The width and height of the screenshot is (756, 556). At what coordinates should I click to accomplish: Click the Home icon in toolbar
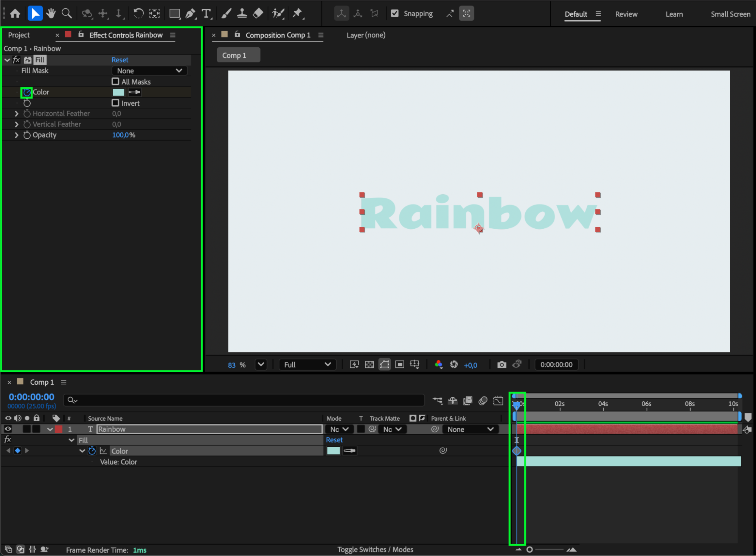tap(15, 14)
